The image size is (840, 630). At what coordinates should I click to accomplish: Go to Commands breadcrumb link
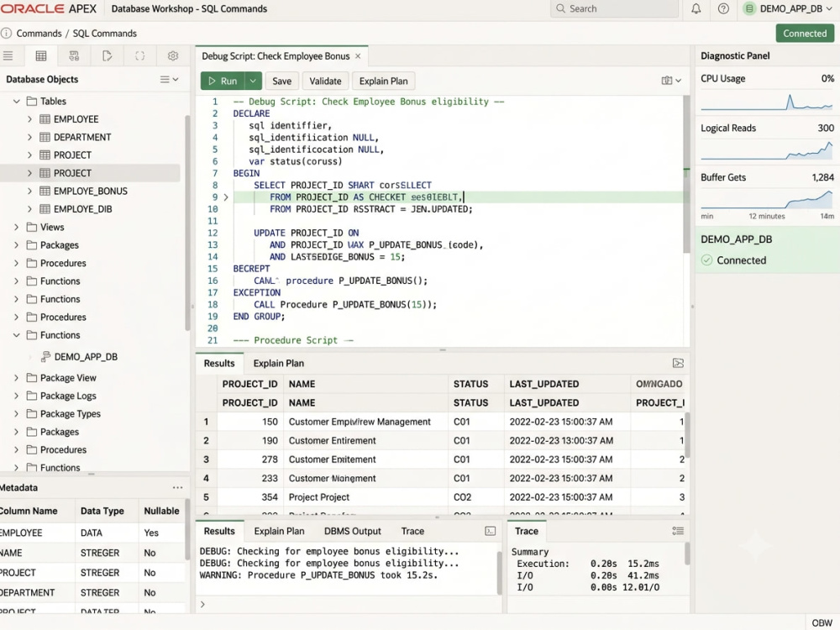(x=39, y=34)
